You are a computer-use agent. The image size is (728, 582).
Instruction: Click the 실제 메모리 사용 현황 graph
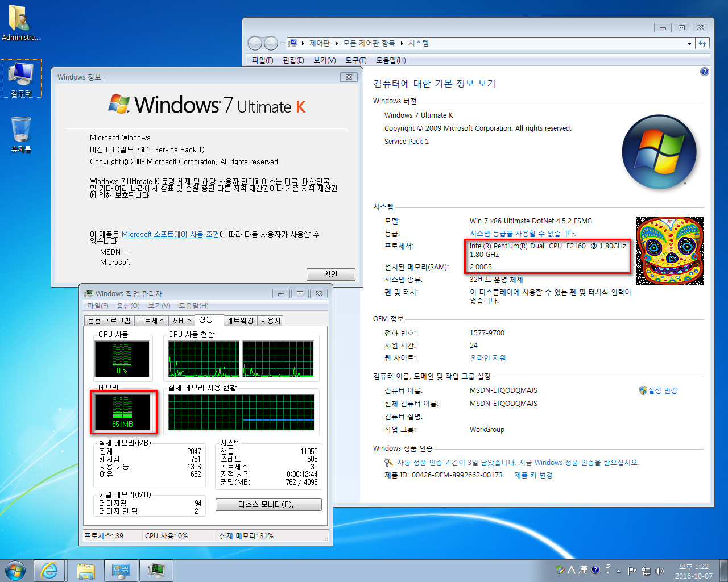(x=241, y=412)
